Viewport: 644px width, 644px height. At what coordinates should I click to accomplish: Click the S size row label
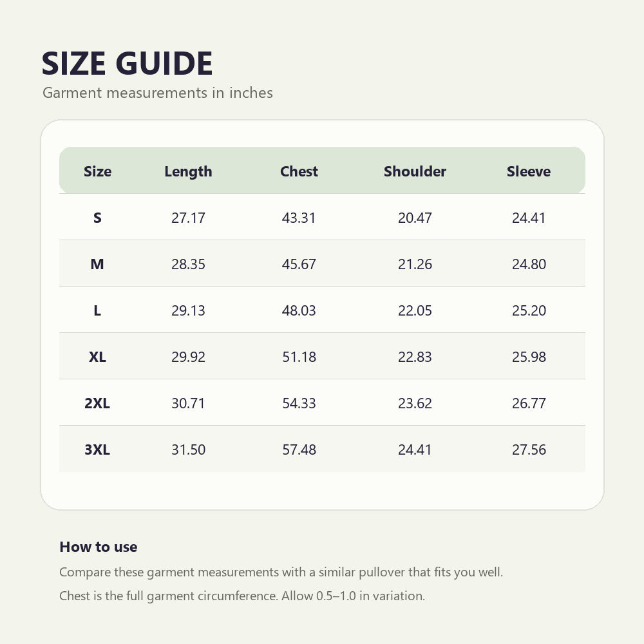coord(97,218)
